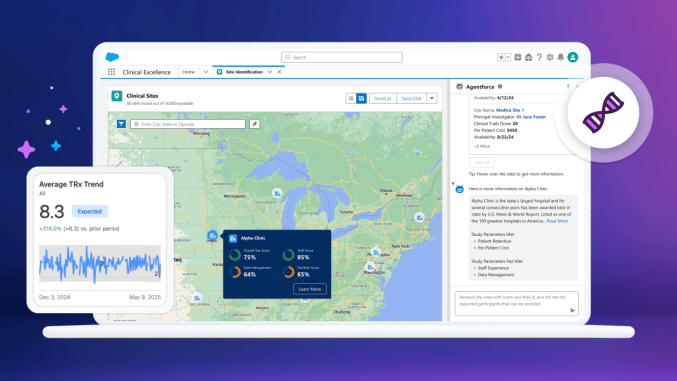677x381 pixels.
Task: Select the Site Identification tab
Action: click(244, 72)
